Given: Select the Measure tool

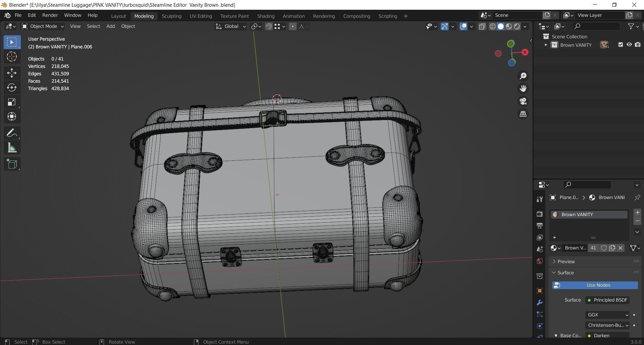Looking at the screenshot, I should [x=12, y=148].
